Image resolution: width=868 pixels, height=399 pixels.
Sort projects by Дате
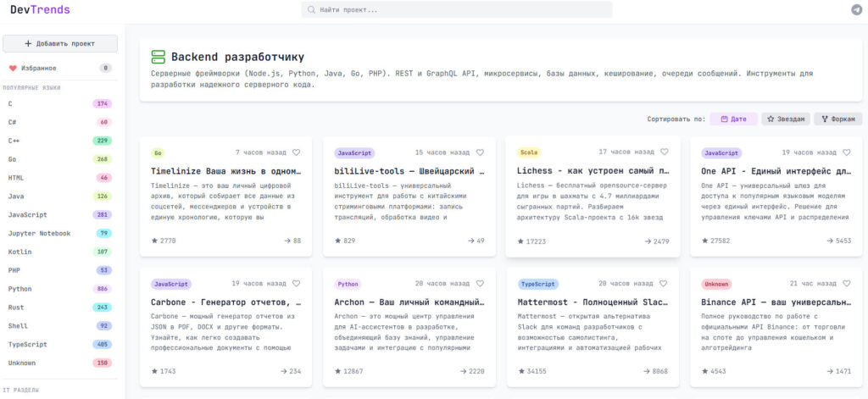(733, 119)
